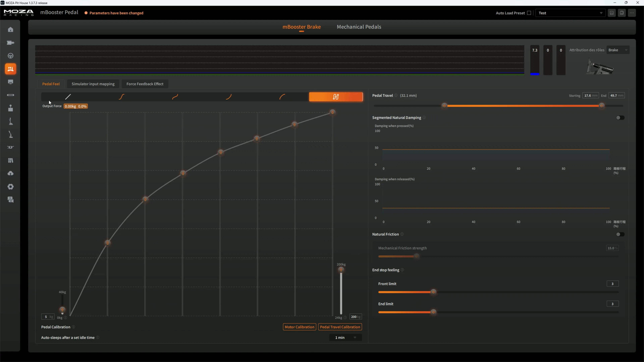Select the linear curve preset icon
Viewport: 644px width, 362px height.
(68, 97)
